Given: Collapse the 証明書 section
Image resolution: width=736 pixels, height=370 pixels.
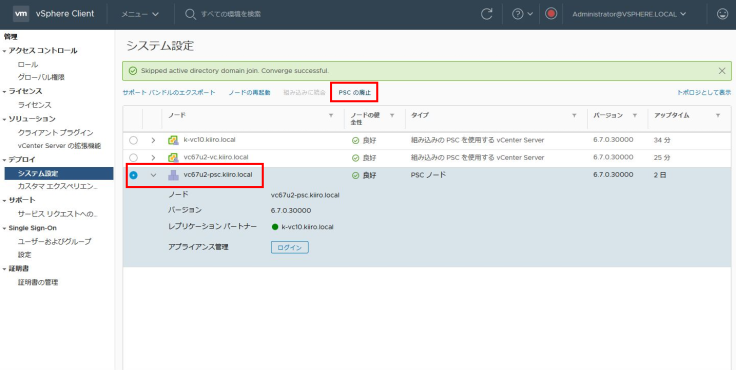Looking at the screenshot, I should [4, 269].
